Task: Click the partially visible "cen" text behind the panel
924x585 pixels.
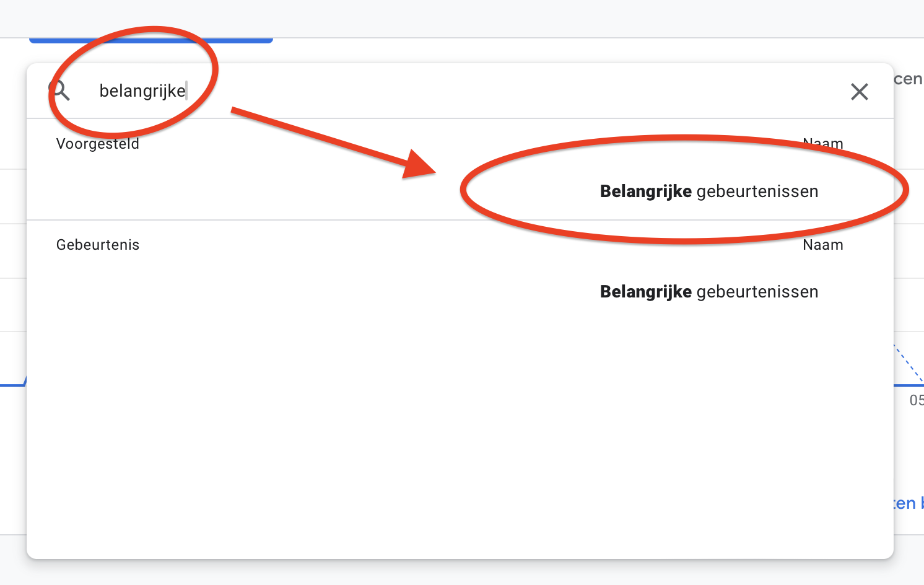Action: coord(909,79)
